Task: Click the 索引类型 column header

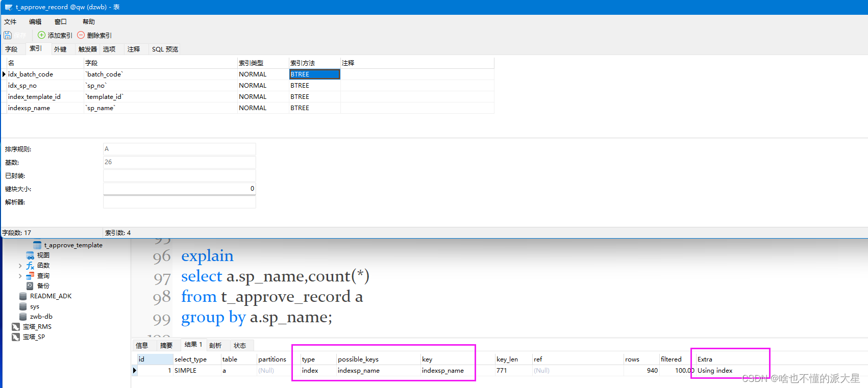Action: coord(263,63)
